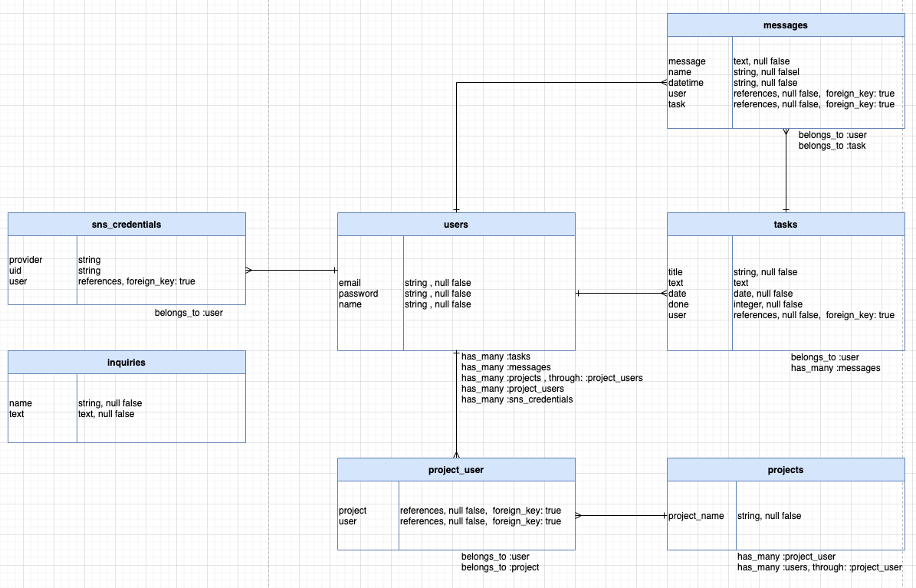Click the provider row in sns_credentials
This screenshot has height=588, width=916.
25,260
